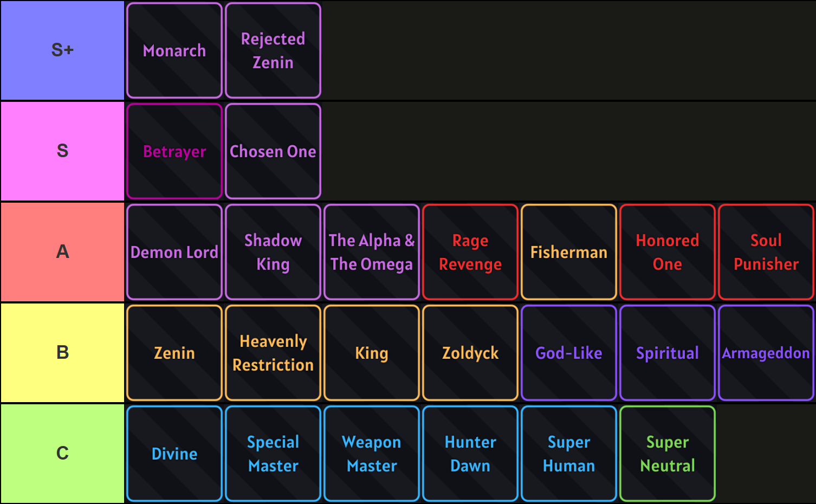
Task: Select the Zoldyck tile
Action: click(x=470, y=353)
